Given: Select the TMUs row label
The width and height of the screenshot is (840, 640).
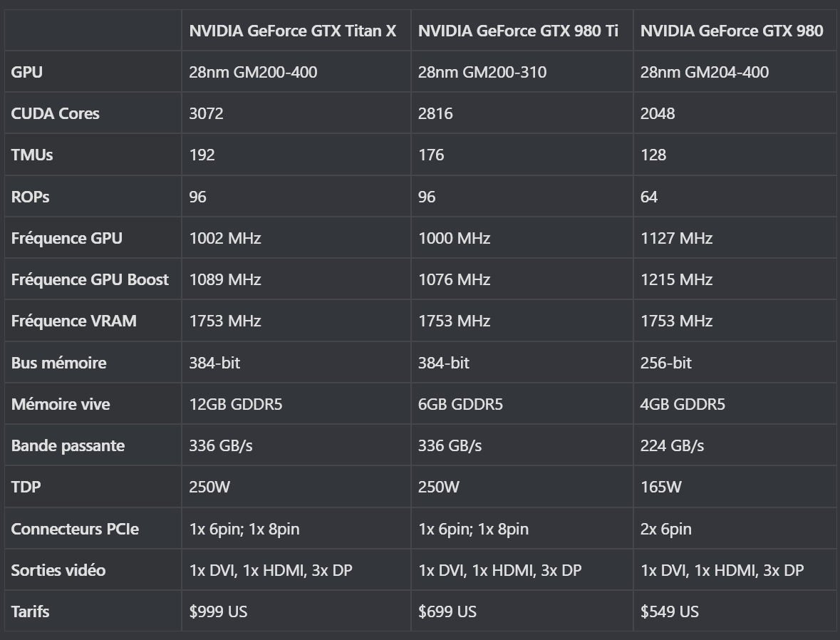Looking at the screenshot, I should click(x=32, y=155).
